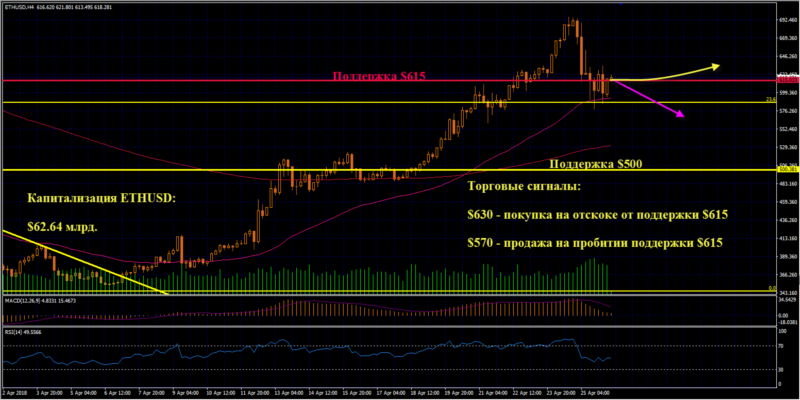The width and height of the screenshot is (800, 400).
Task: Click the '9 Apr 04:00' time label
Action: click(x=188, y=394)
